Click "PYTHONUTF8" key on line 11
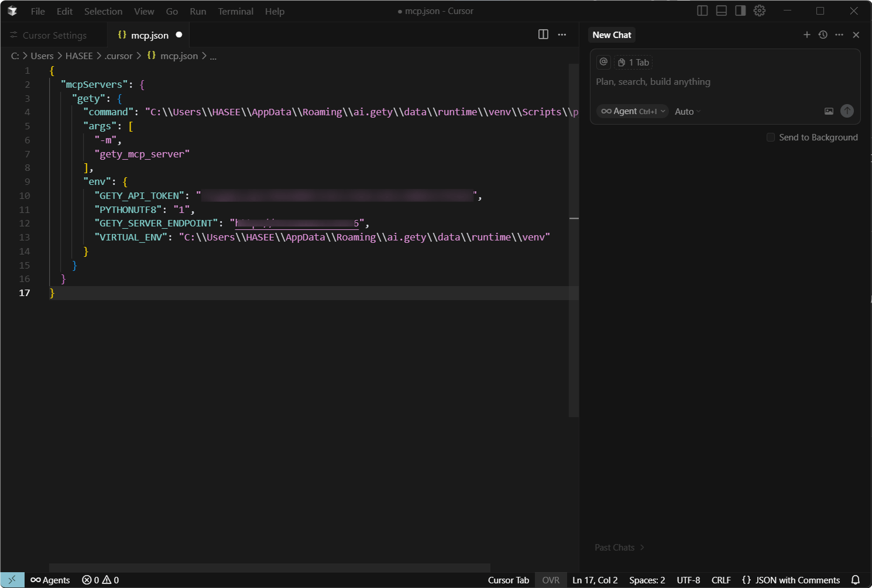 (x=128, y=209)
